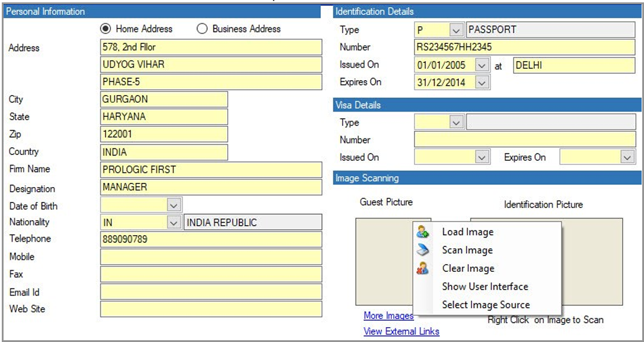Click the View External Links link
This screenshot has height=342, width=644.
point(401,331)
